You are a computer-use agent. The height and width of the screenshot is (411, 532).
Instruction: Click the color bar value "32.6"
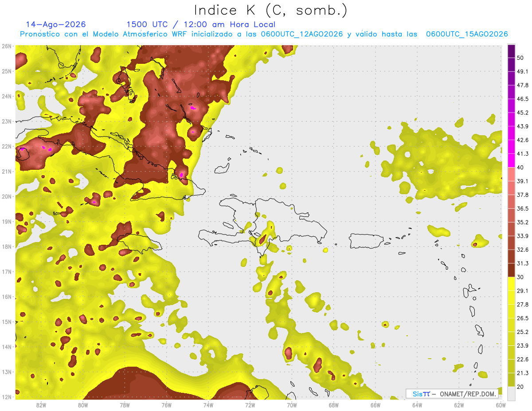[522, 250]
